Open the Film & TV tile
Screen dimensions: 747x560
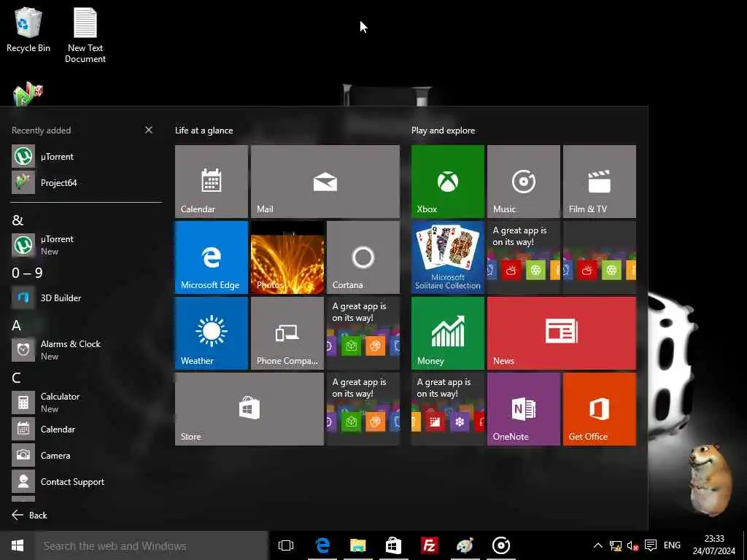600,182
